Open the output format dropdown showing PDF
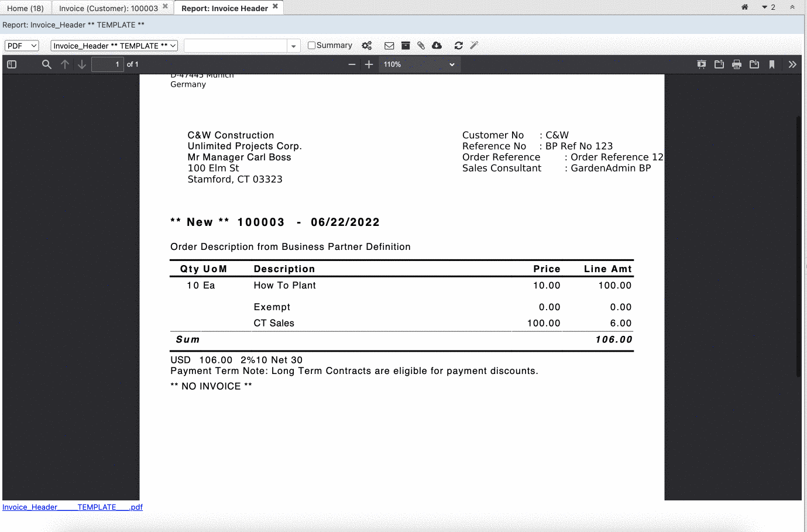807x532 pixels. click(21, 45)
